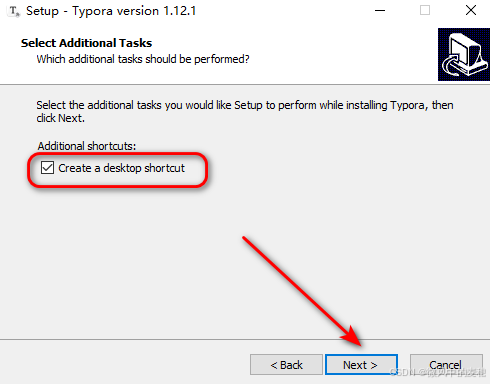This screenshot has height=384, width=490.
Task: Click the 'Select the additional tasks' instruction paragraph
Action: click(245, 111)
